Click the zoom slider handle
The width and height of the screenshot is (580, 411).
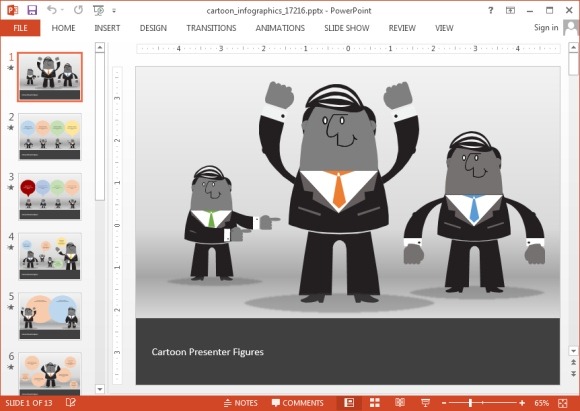tap(470, 403)
